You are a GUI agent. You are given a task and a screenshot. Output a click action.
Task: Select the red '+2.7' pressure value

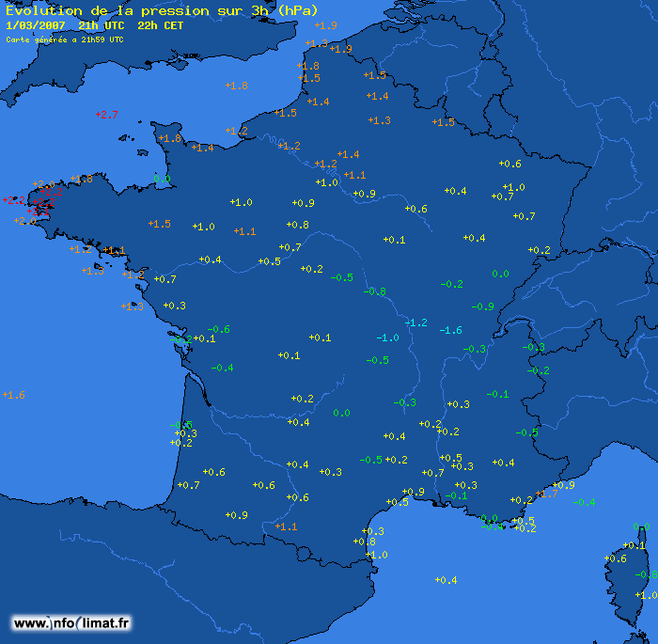106,115
